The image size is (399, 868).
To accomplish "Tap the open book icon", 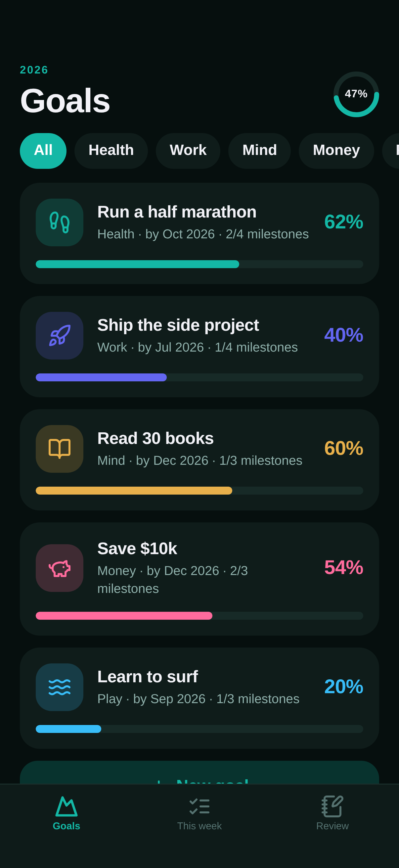I will [x=60, y=449].
